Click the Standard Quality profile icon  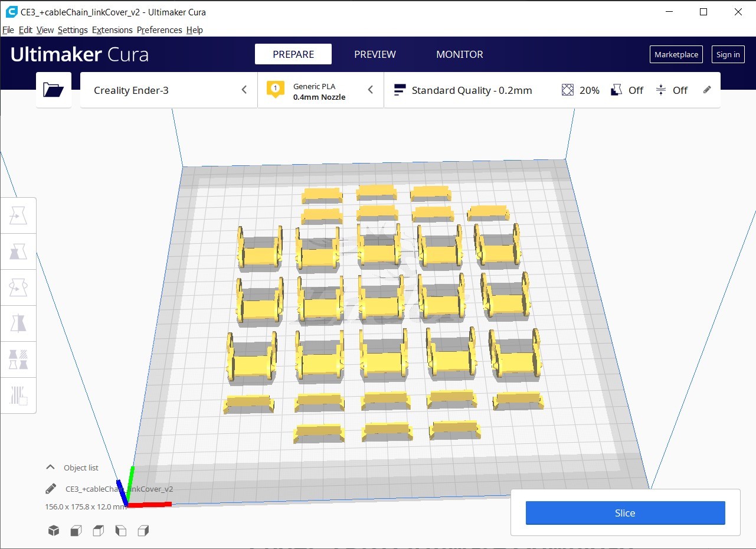(x=400, y=90)
